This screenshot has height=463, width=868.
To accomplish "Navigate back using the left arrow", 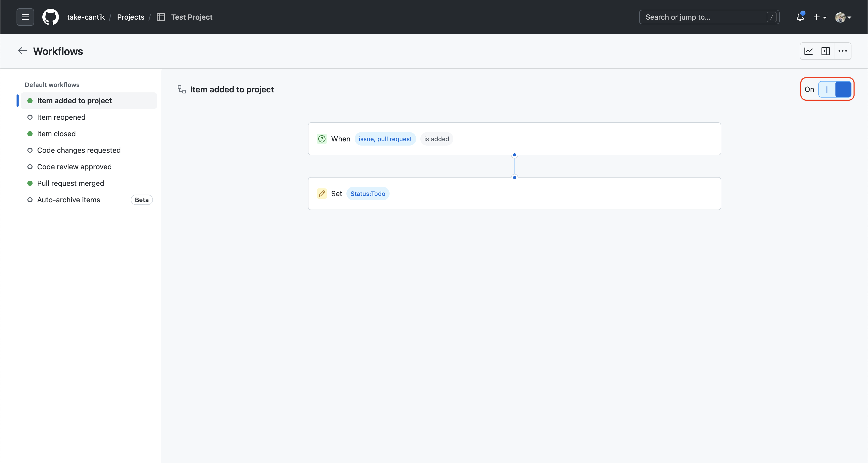I will [x=22, y=51].
